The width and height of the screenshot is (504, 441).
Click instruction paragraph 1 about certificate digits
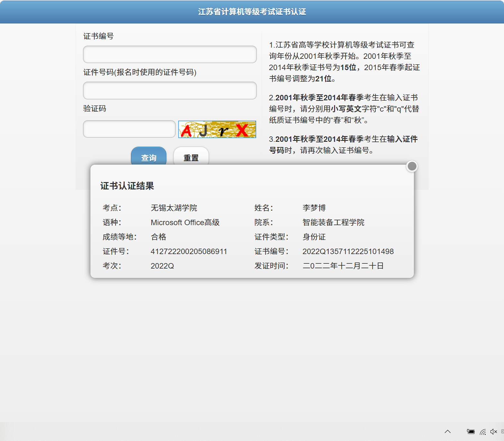(x=344, y=61)
